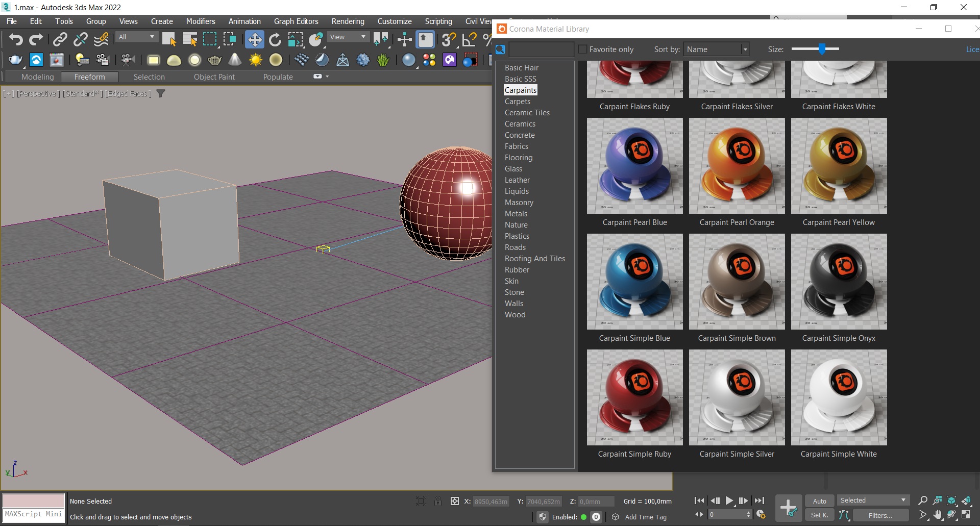
Task: Open the View reference coordinate dropdown
Action: (348, 37)
